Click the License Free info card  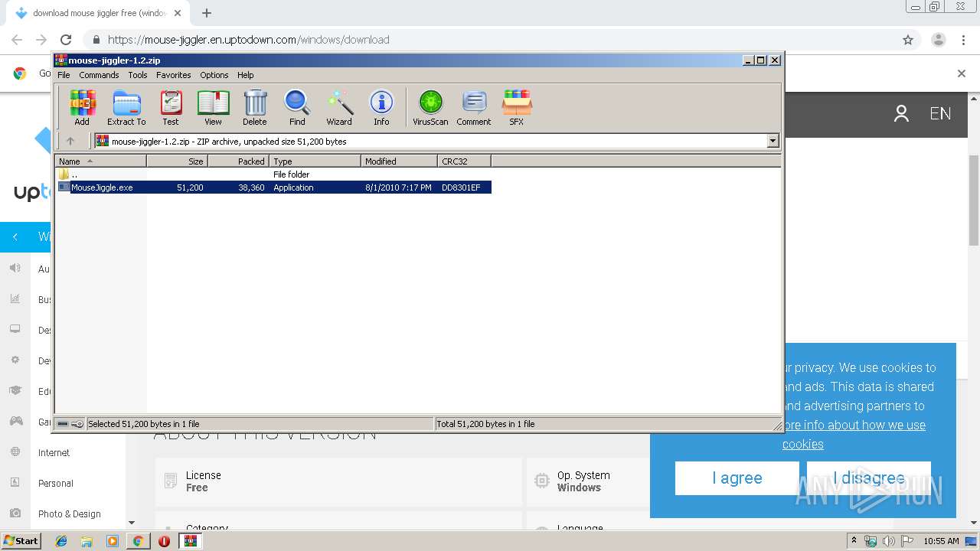coord(338,481)
